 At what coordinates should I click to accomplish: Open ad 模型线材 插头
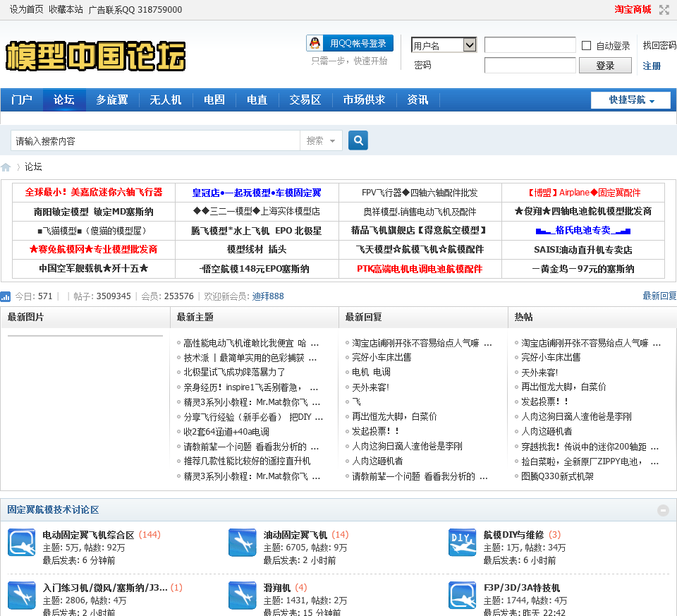click(257, 249)
